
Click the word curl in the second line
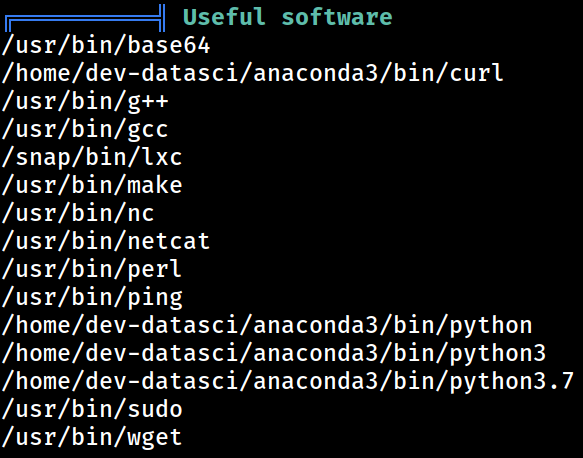[x=476, y=73]
